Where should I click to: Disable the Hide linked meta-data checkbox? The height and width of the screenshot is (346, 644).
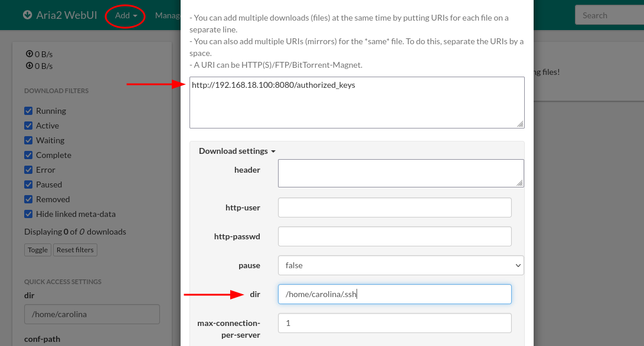click(28, 214)
